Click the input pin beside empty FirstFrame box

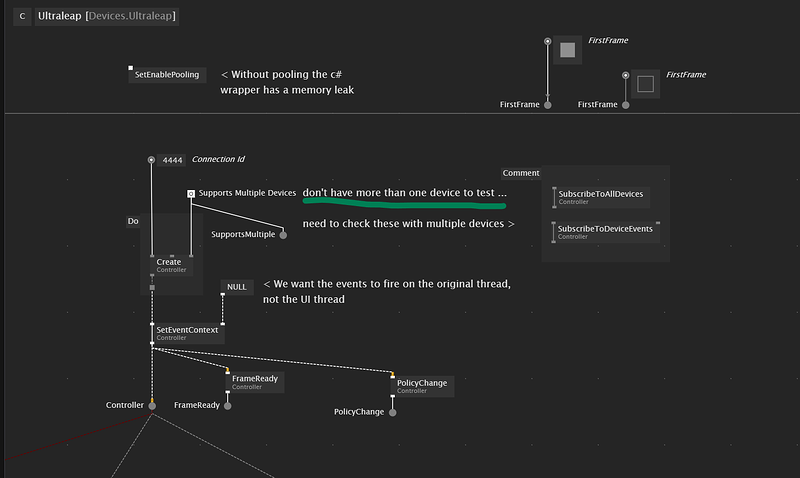(x=626, y=76)
